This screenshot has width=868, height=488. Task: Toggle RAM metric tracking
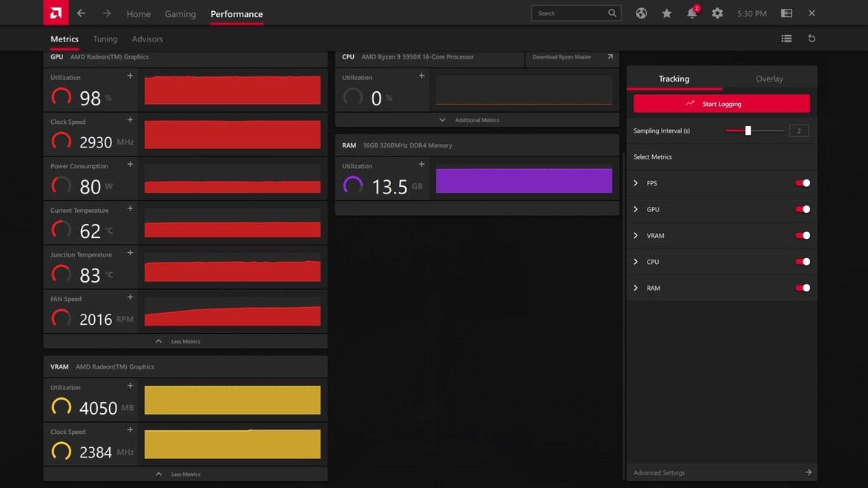[803, 288]
